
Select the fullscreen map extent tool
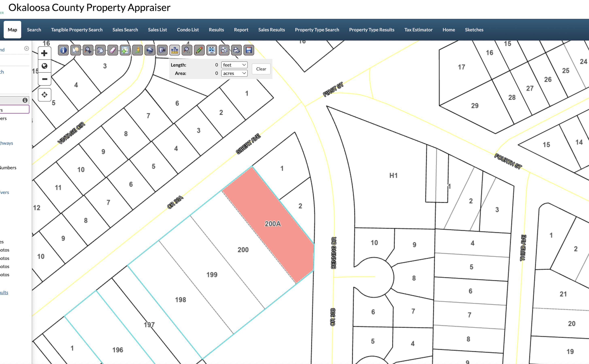pos(212,50)
